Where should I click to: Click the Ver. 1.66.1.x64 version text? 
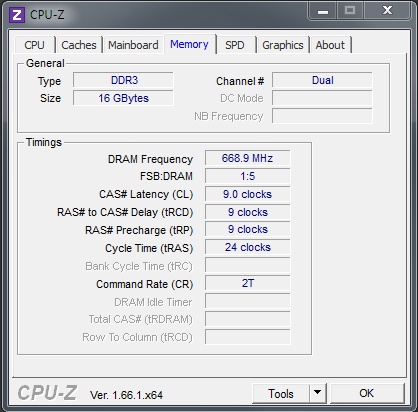[x=126, y=395]
